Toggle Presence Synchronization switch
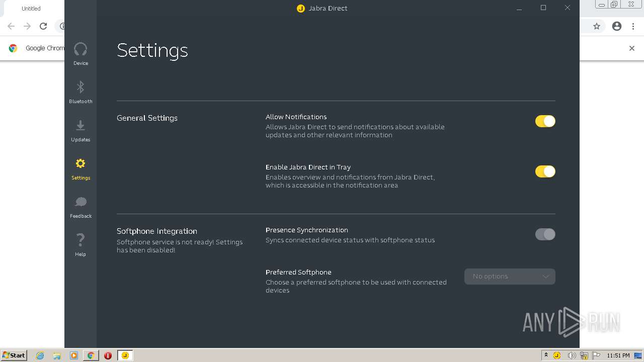644x362 pixels. [545, 234]
